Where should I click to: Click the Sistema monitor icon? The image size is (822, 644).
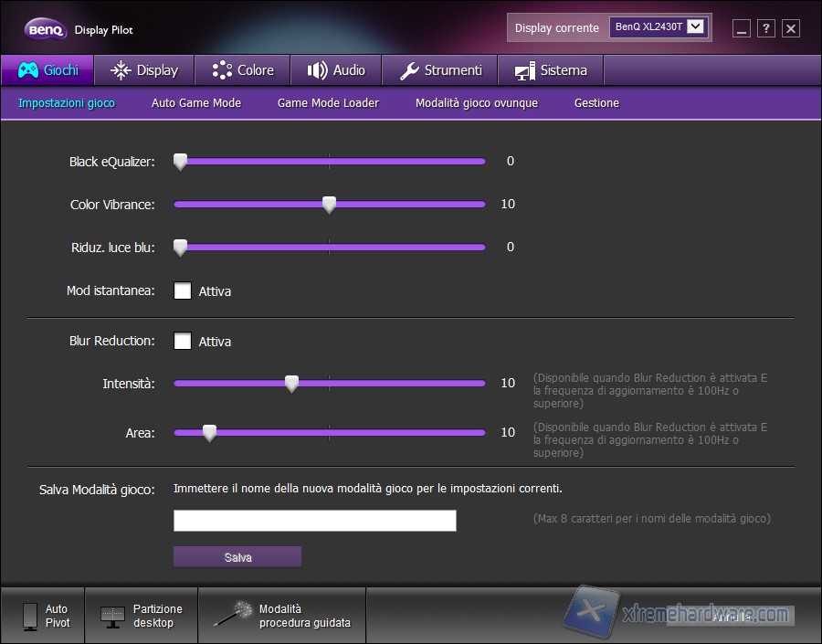tap(525, 69)
